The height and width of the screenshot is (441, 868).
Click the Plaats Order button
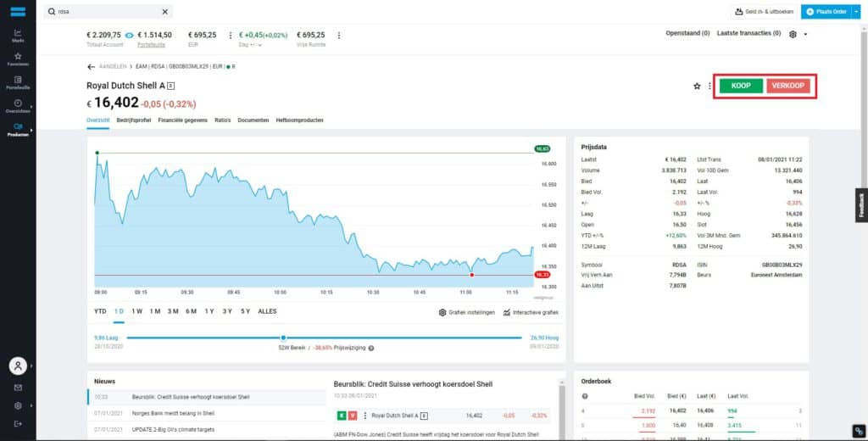point(826,12)
